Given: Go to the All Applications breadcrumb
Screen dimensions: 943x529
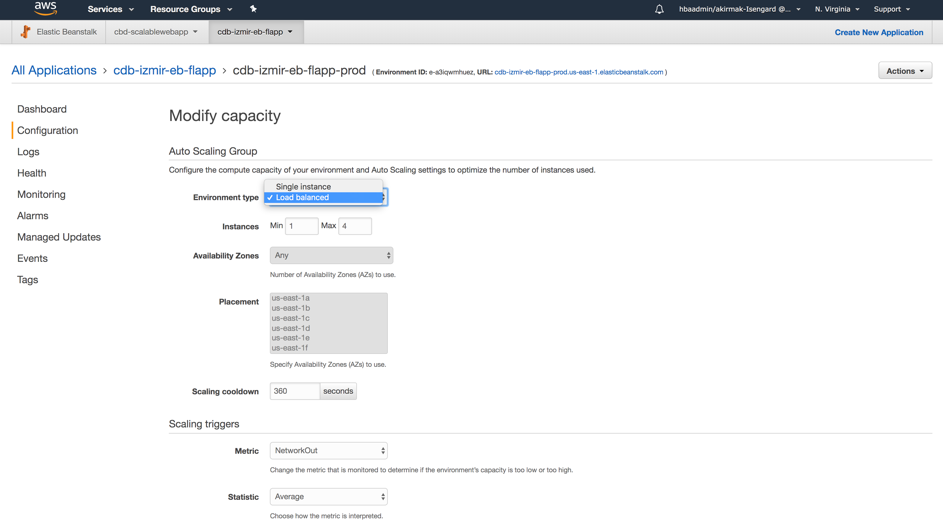Looking at the screenshot, I should pyautogui.click(x=54, y=70).
